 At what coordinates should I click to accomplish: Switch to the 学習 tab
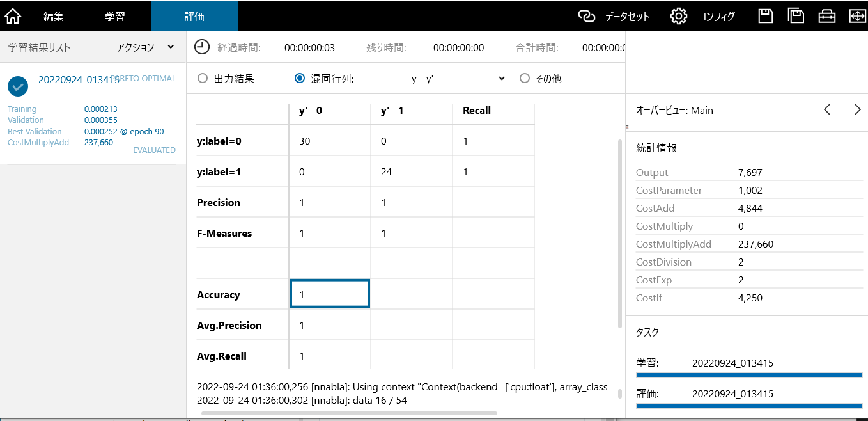115,16
